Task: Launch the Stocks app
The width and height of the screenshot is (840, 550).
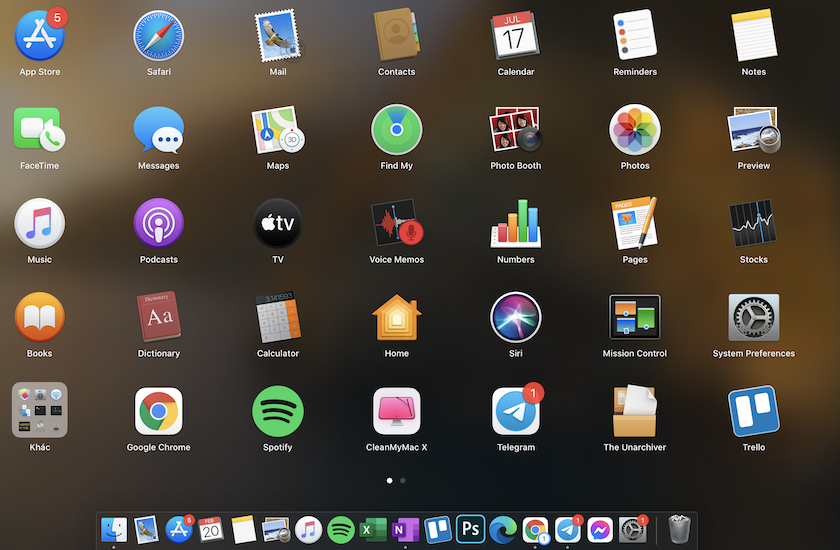Action: [x=753, y=224]
